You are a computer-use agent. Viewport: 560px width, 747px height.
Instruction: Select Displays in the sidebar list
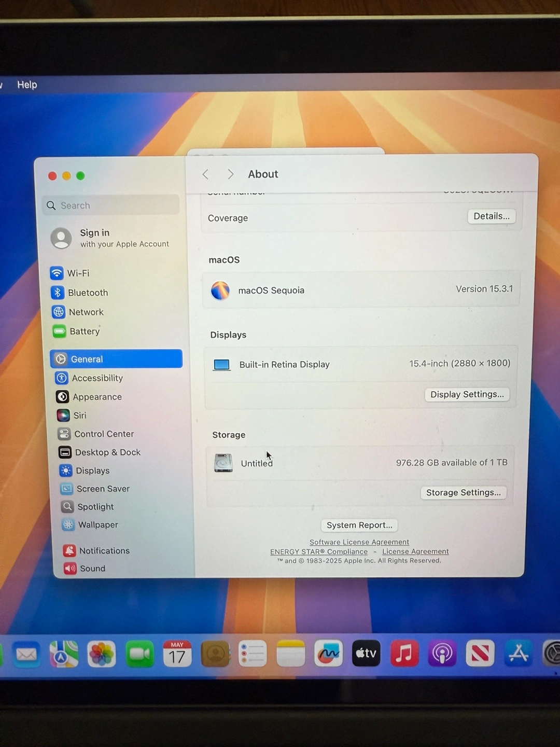(x=85, y=471)
